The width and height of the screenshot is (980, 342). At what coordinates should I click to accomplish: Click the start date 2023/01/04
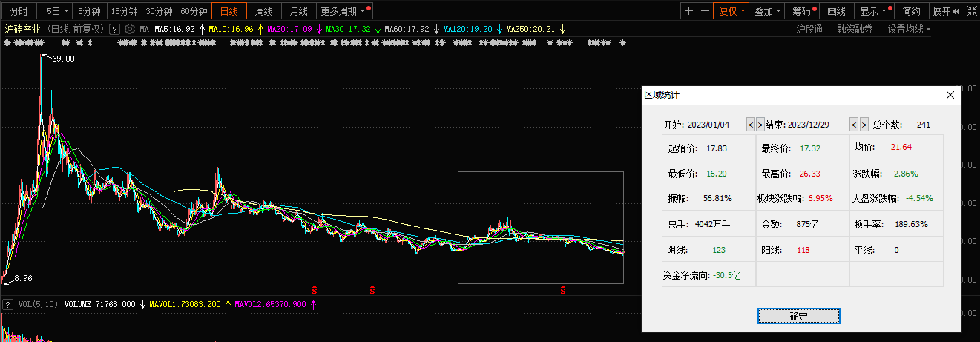(708, 125)
